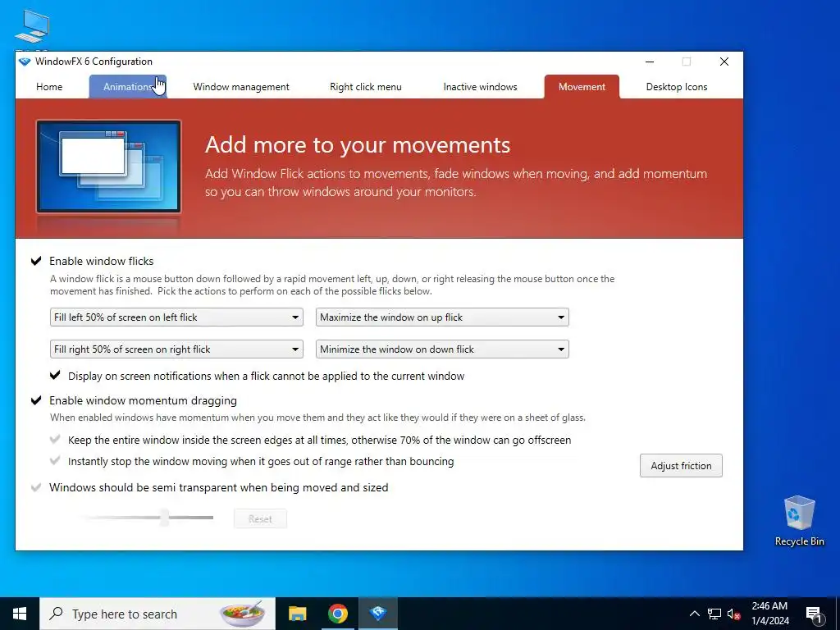
Task: Launch Google Chrome from taskbar
Action: [x=337, y=614]
